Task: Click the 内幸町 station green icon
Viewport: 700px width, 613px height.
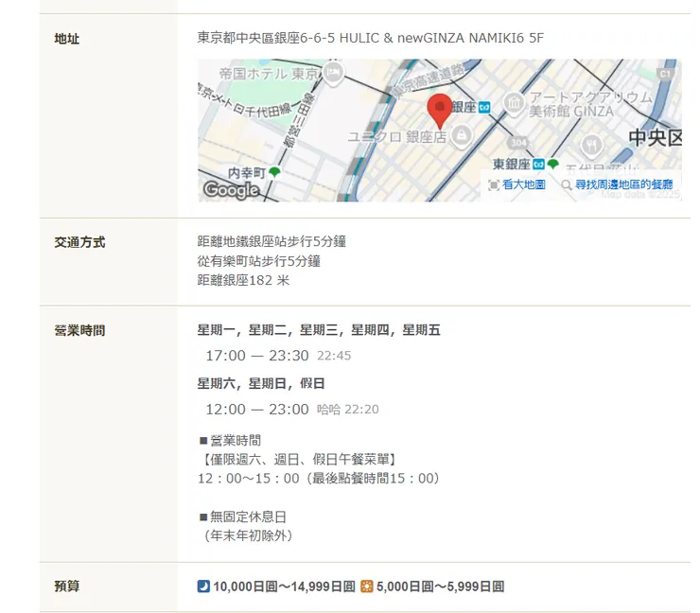Action: [x=274, y=172]
